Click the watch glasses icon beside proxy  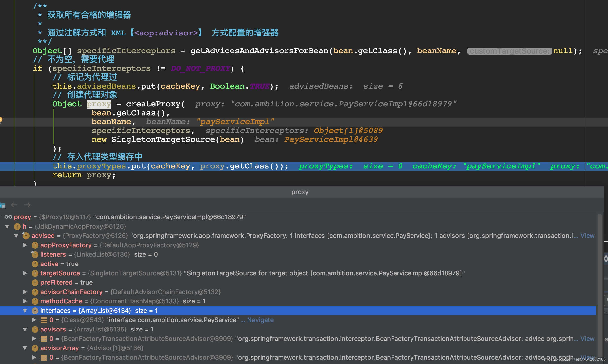coord(8,217)
